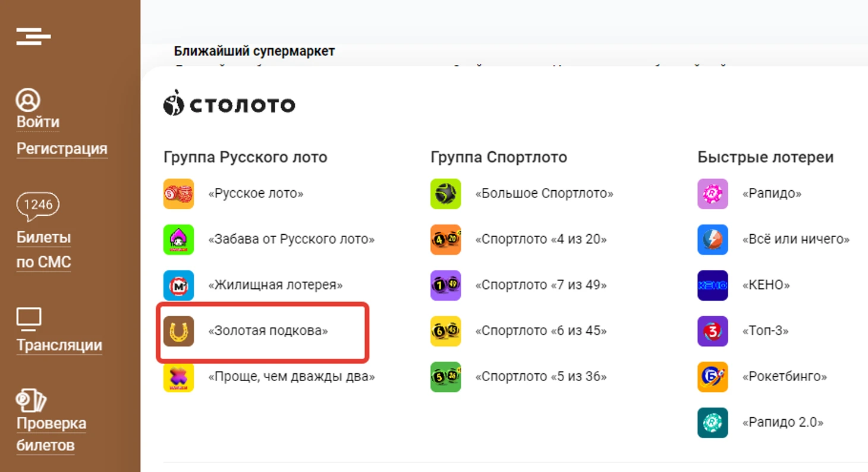Click the TV screen icon above Трансляции
Screen dimensions: 868x472
[x=29, y=320]
